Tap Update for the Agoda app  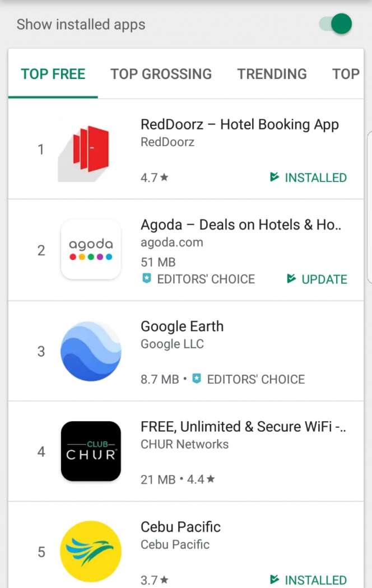point(317,279)
